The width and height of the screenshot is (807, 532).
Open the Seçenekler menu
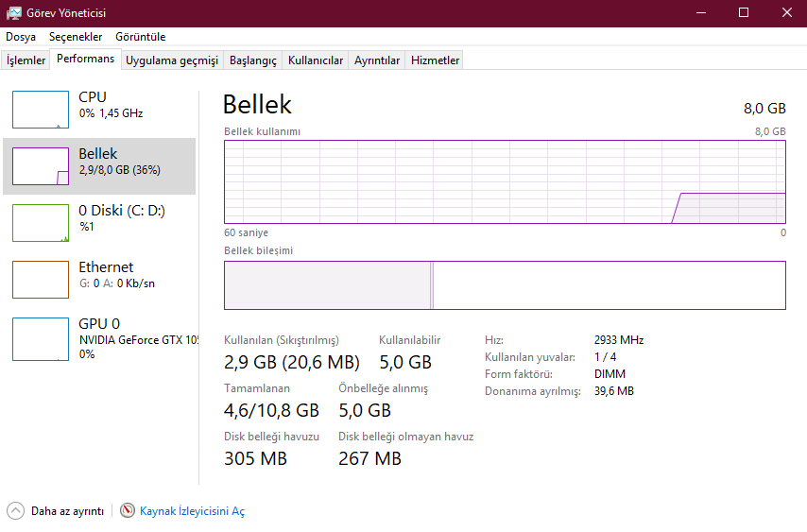(76, 37)
